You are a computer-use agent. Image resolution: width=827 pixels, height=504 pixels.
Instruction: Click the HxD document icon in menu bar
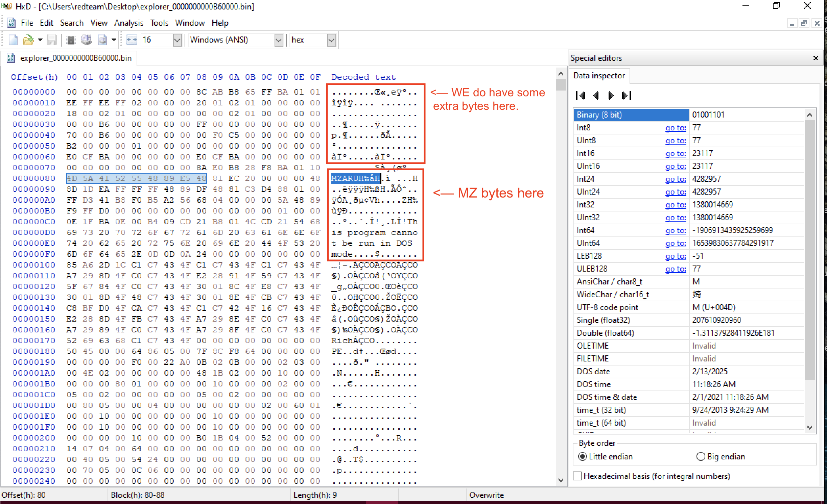coord(11,23)
